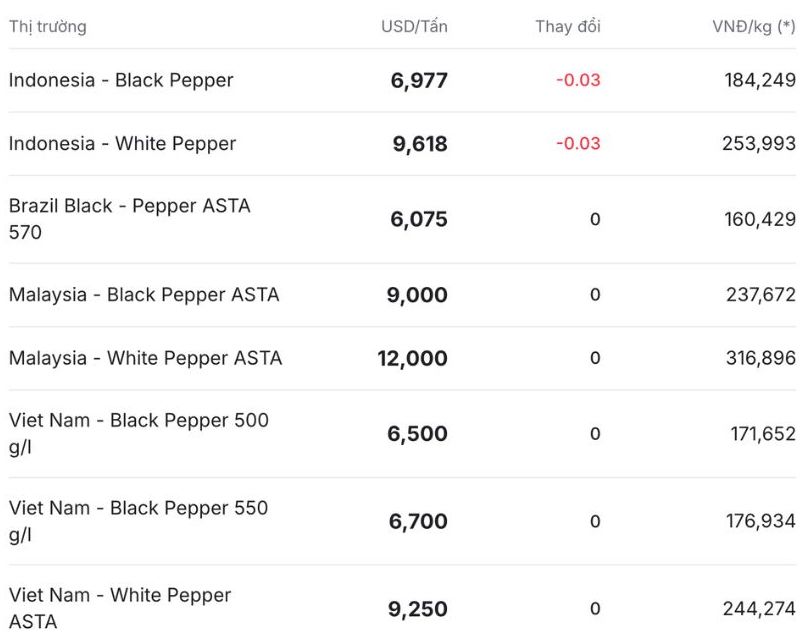Click the 244,274 VNĐ/kg value
Screen dimensions: 806x636
pos(759,608)
